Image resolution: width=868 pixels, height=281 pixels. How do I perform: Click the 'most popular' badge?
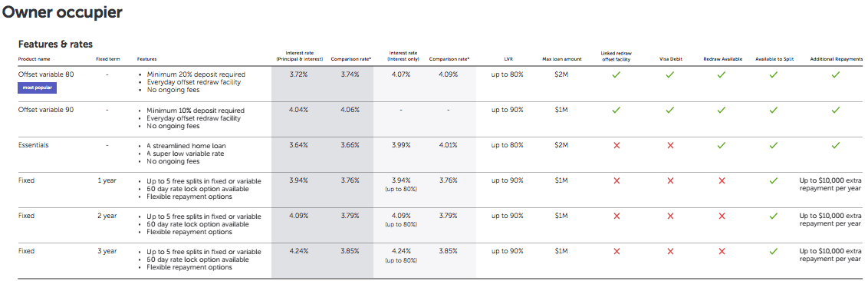click(37, 88)
